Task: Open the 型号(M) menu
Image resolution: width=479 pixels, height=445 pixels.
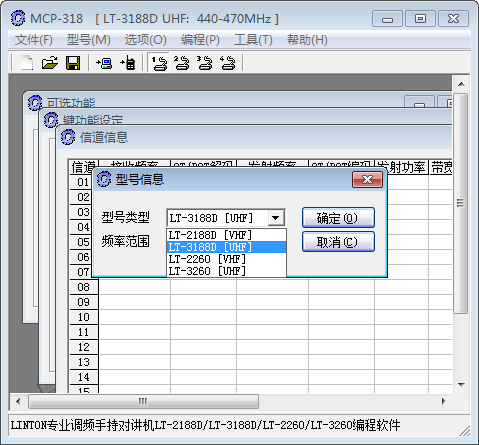Action: coord(89,40)
